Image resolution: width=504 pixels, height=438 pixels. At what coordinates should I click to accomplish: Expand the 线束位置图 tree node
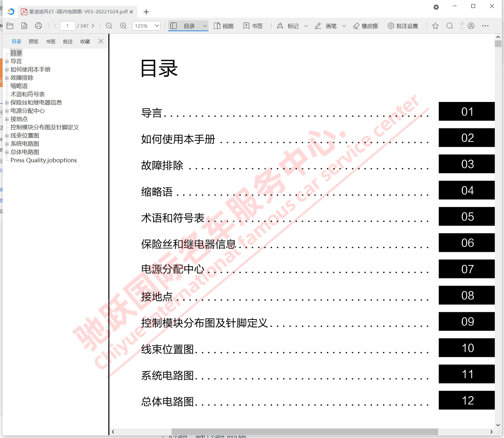point(7,136)
